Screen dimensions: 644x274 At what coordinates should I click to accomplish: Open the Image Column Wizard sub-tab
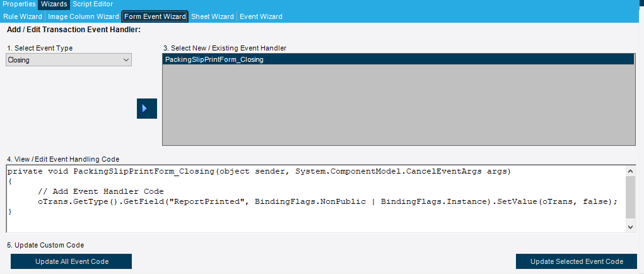(x=83, y=17)
